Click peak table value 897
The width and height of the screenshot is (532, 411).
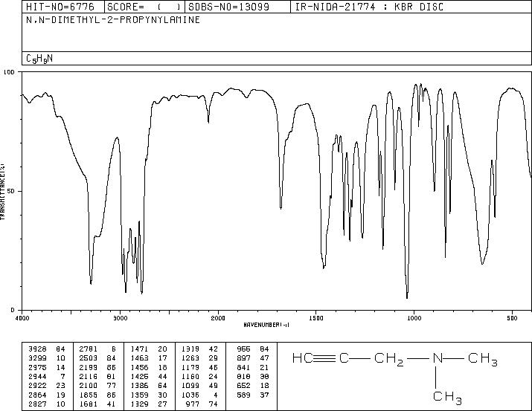tap(243, 358)
